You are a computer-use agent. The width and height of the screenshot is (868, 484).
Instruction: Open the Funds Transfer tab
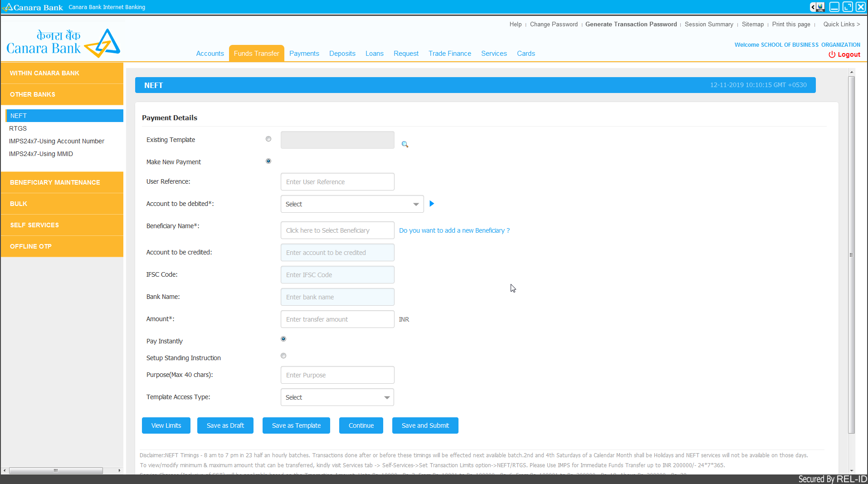point(257,54)
